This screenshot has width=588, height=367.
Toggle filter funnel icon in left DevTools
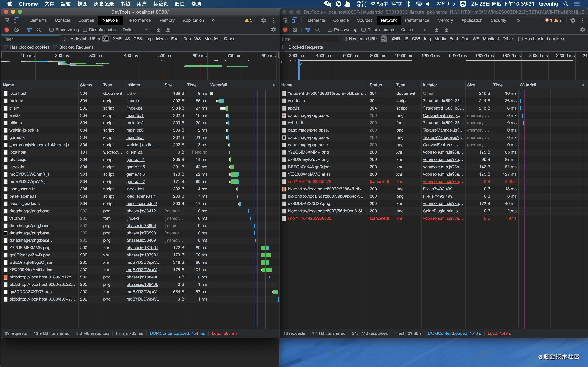coord(29,30)
